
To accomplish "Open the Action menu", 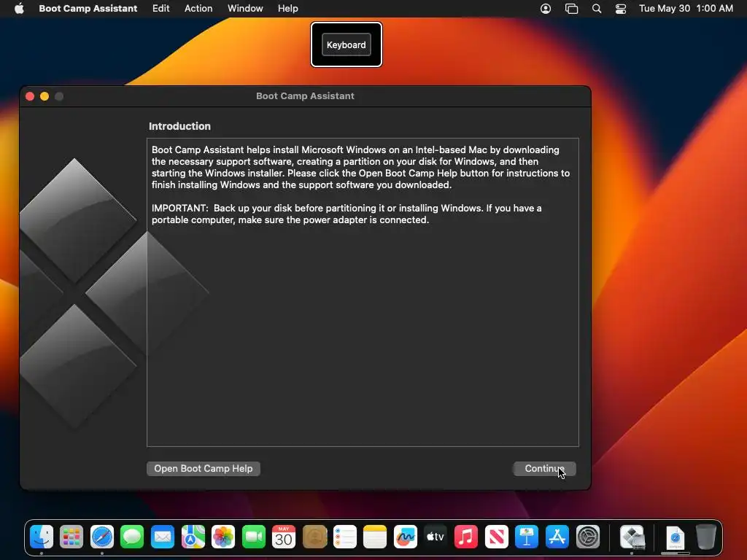I will pos(198,8).
